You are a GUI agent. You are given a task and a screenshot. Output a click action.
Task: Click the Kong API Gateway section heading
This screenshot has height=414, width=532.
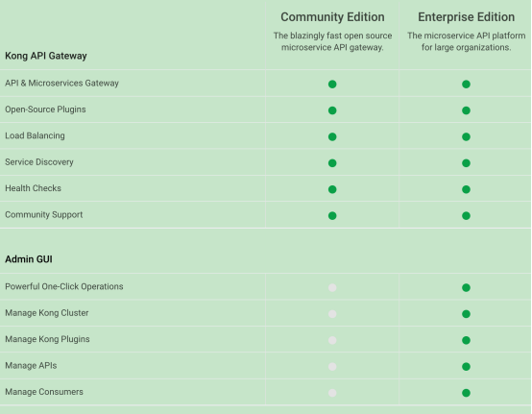tap(46, 56)
